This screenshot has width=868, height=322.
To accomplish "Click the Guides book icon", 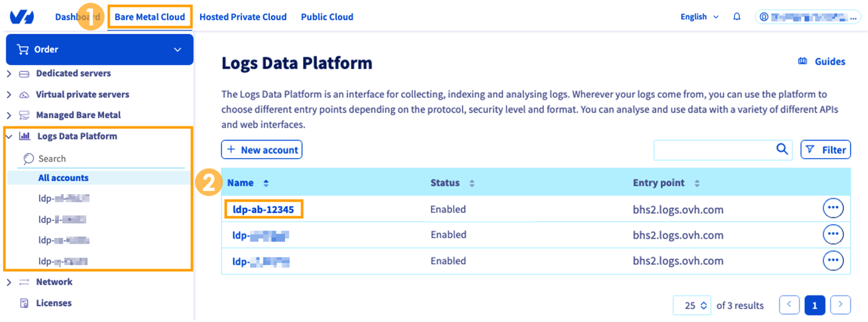I will [x=802, y=62].
